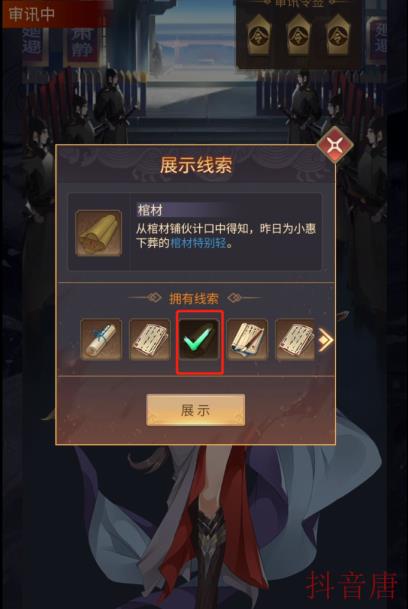The image size is (408, 609).
Task: Deselect the clue with green checkmark
Action: 199,340
